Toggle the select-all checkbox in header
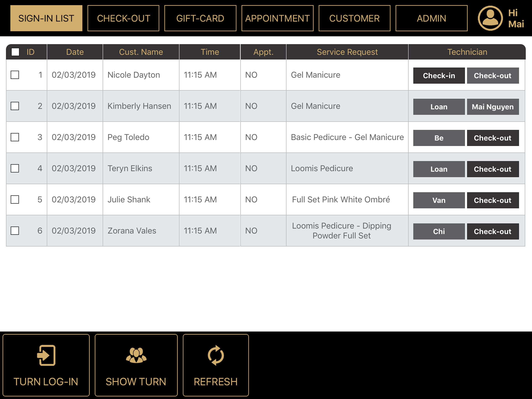This screenshot has width=532, height=399. (x=15, y=52)
